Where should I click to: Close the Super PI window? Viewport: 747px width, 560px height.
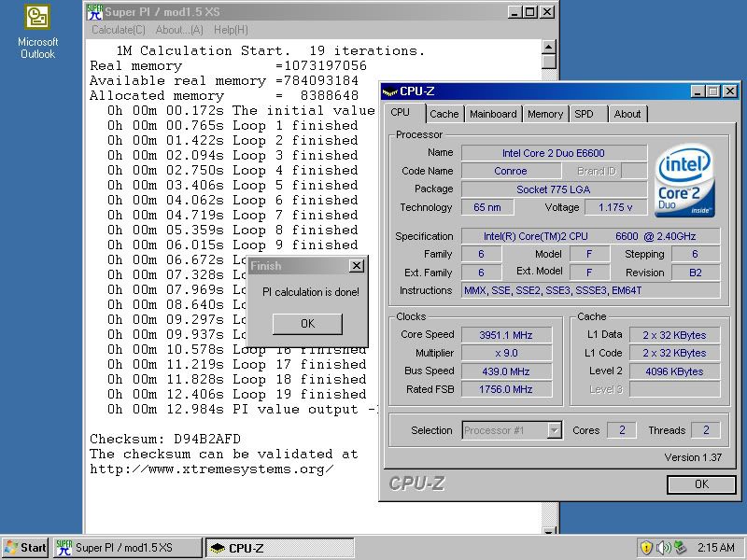point(547,12)
